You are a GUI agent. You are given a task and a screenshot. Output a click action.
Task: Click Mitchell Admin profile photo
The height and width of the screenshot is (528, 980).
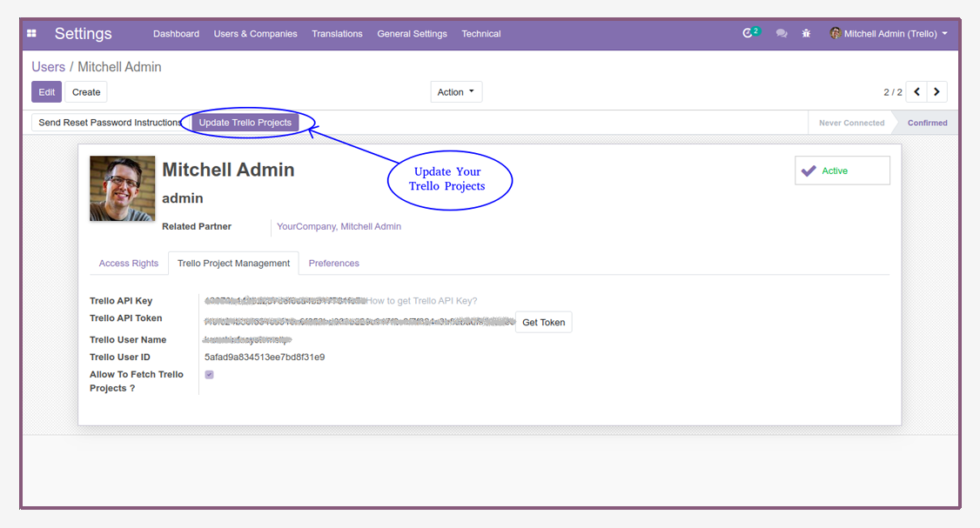(x=123, y=188)
